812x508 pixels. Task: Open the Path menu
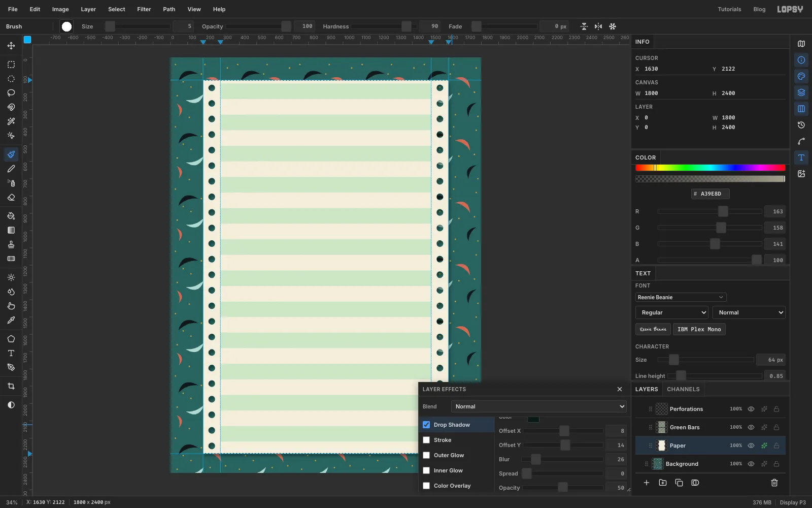(169, 9)
